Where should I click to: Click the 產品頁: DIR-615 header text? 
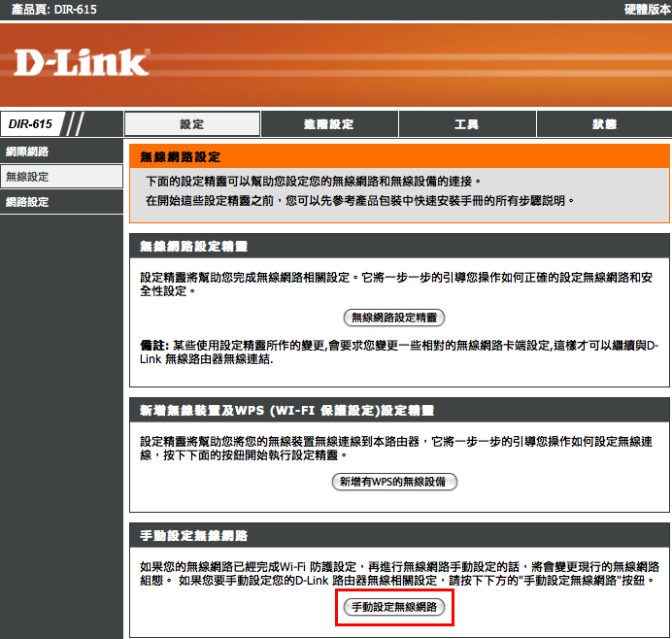tap(54, 10)
